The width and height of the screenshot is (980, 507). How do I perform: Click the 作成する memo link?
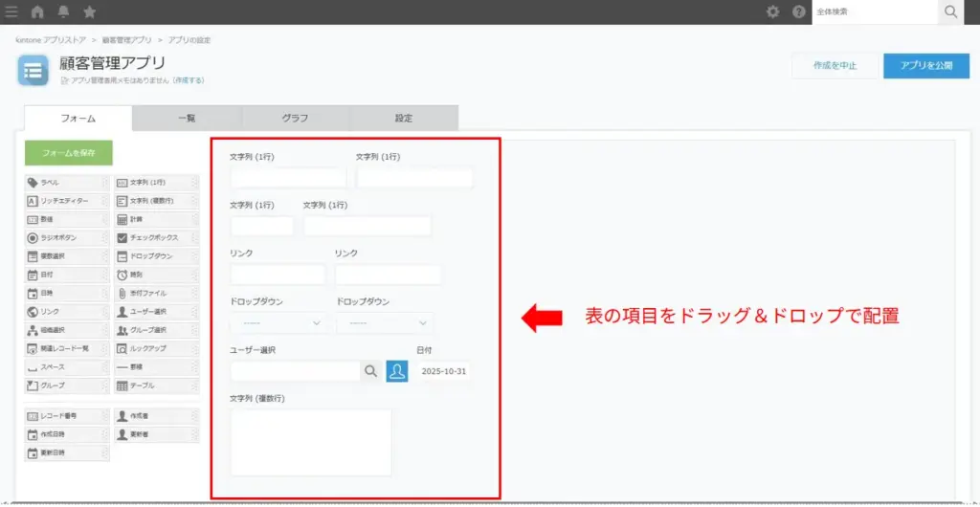click(189, 80)
